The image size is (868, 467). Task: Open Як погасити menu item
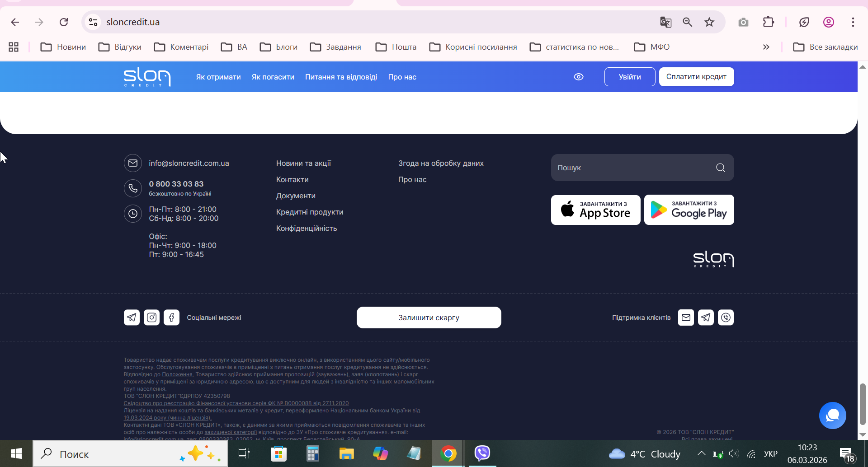coord(273,77)
